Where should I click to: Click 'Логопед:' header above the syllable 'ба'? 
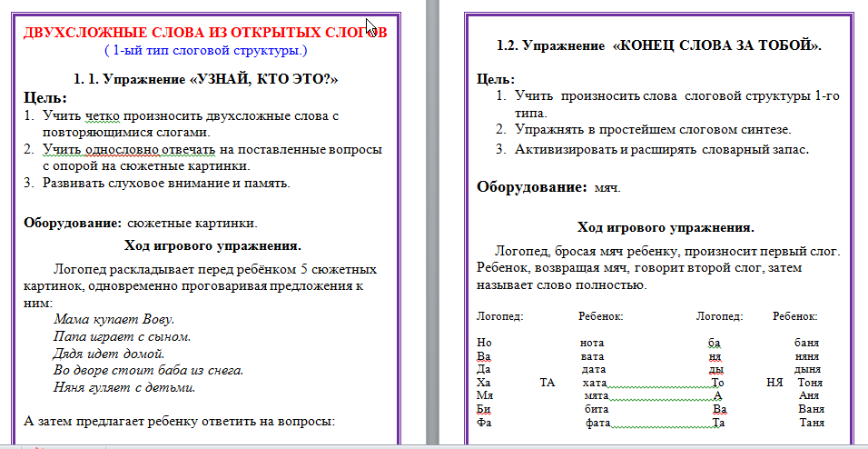click(720, 316)
